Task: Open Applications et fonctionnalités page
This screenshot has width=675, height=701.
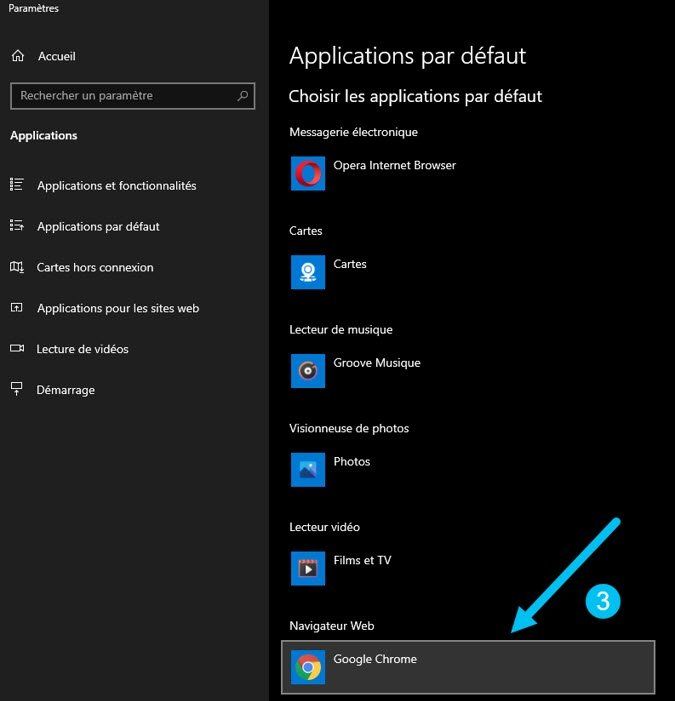Action: pyautogui.click(x=117, y=186)
